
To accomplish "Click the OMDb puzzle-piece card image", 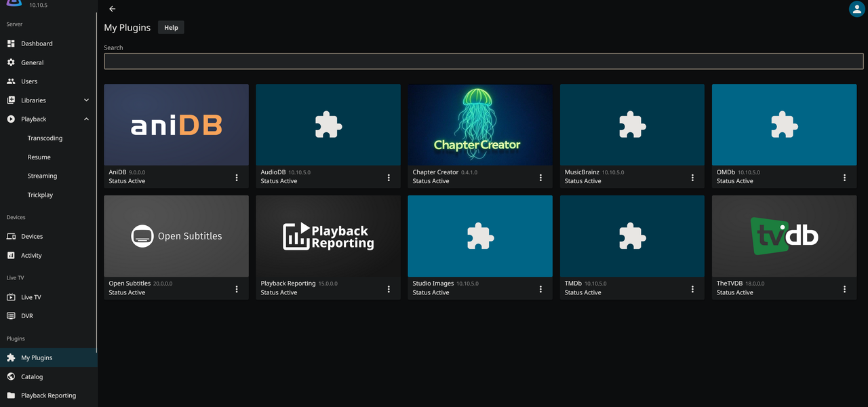I will tap(784, 125).
